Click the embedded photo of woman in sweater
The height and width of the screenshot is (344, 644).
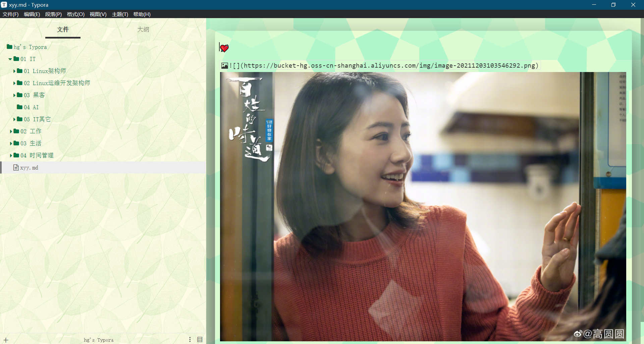(423, 207)
